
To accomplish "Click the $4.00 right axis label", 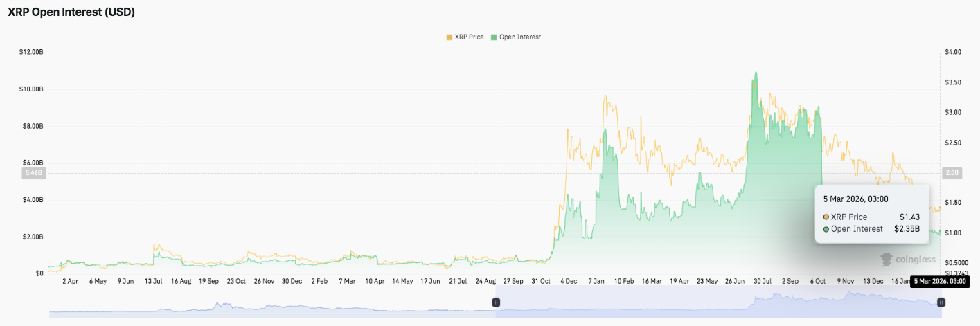I will coord(952,52).
